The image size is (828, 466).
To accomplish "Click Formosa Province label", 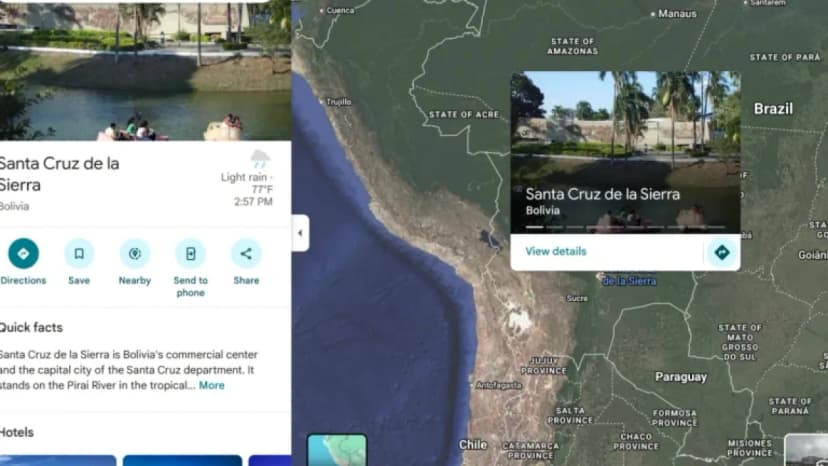I will pos(674,418).
